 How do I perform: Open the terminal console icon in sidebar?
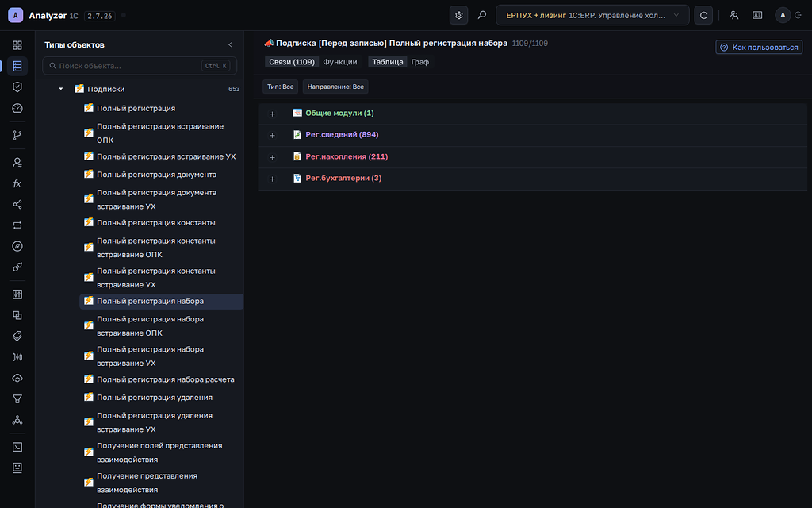click(x=17, y=447)
